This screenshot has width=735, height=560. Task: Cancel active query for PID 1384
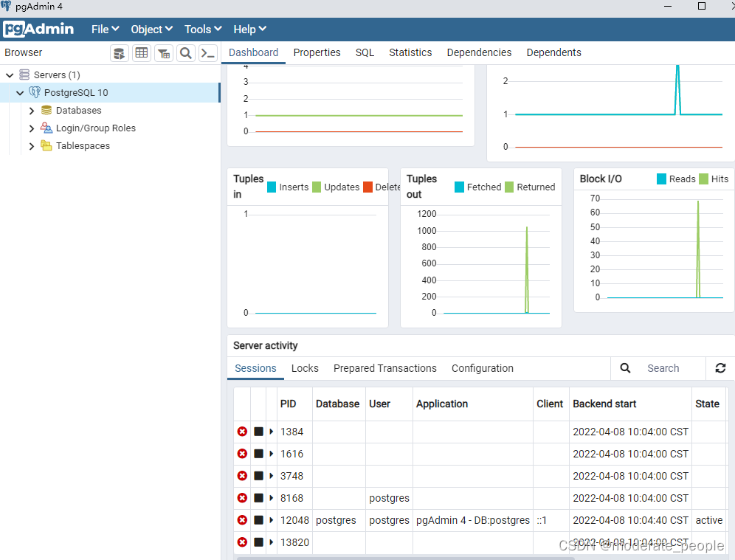pos(258,432)
